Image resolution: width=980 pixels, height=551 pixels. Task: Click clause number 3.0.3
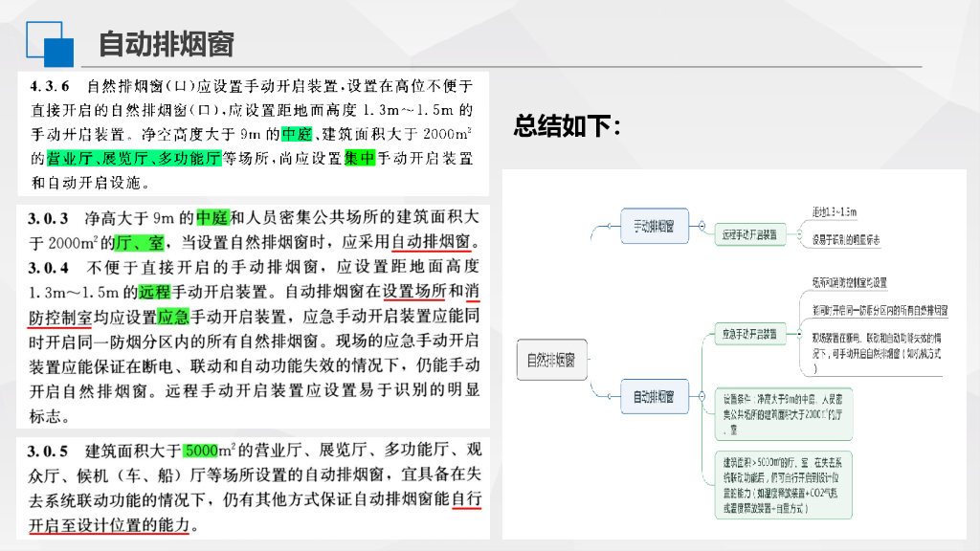48,219
